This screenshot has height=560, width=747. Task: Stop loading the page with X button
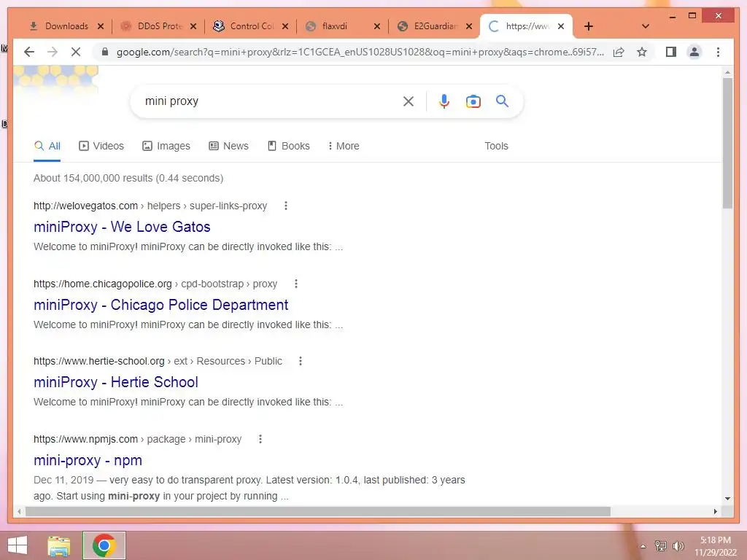[x=76, y=52]
